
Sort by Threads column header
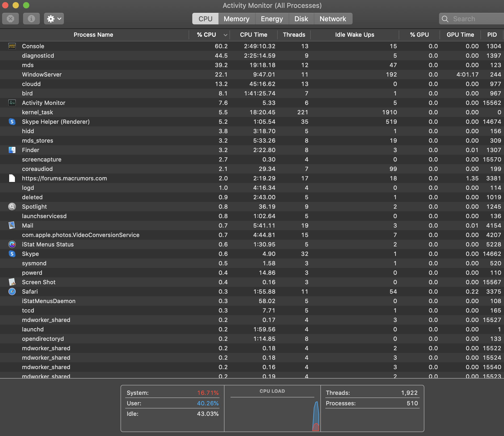pos(294,35)
